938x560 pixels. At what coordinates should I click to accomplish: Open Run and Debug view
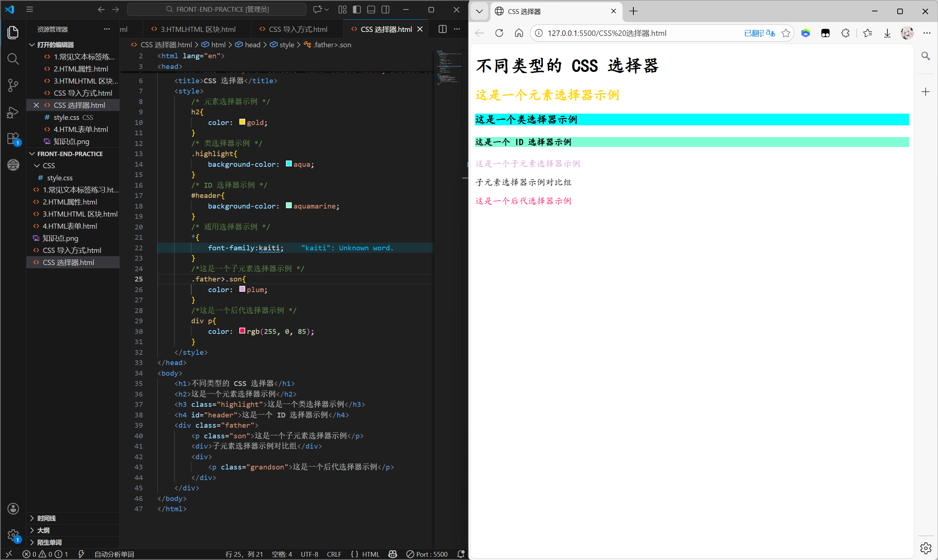click(x=13, y=112)
